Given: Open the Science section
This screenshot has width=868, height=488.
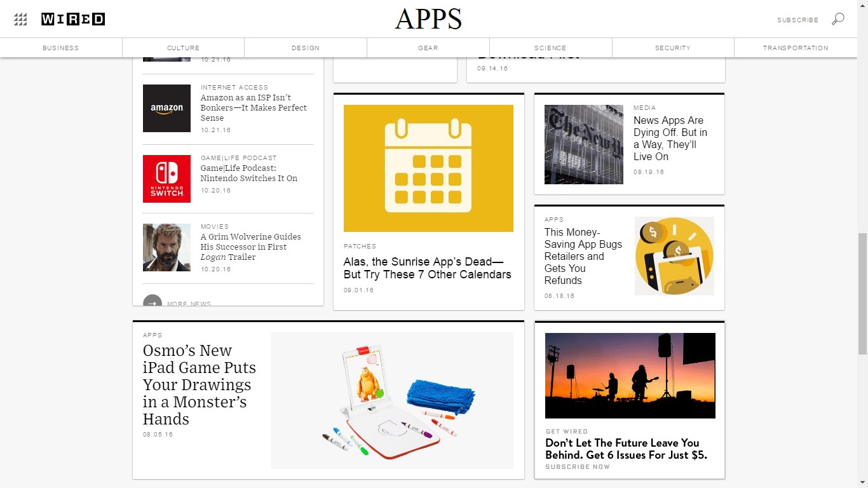Looking at the screenshot, I should coord(550,48).
